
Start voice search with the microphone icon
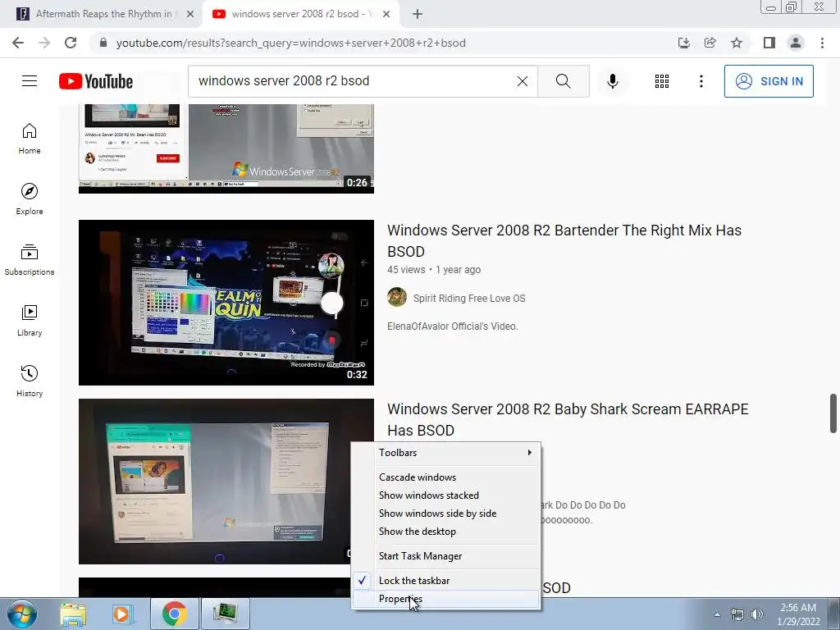[613, 81]
